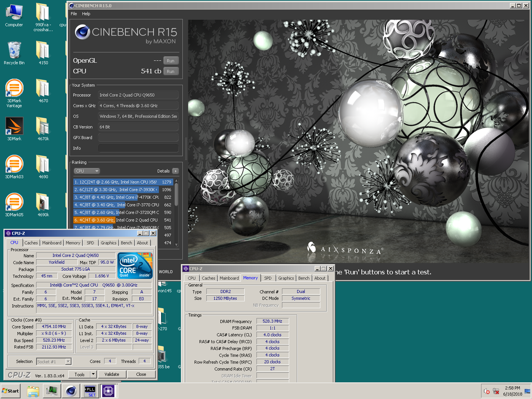Image resolution: width=532 pixels, height=399 pixels.
Task: Click DRAM Frequency value 528.3 MHz
Action: (x=272, y=321)
